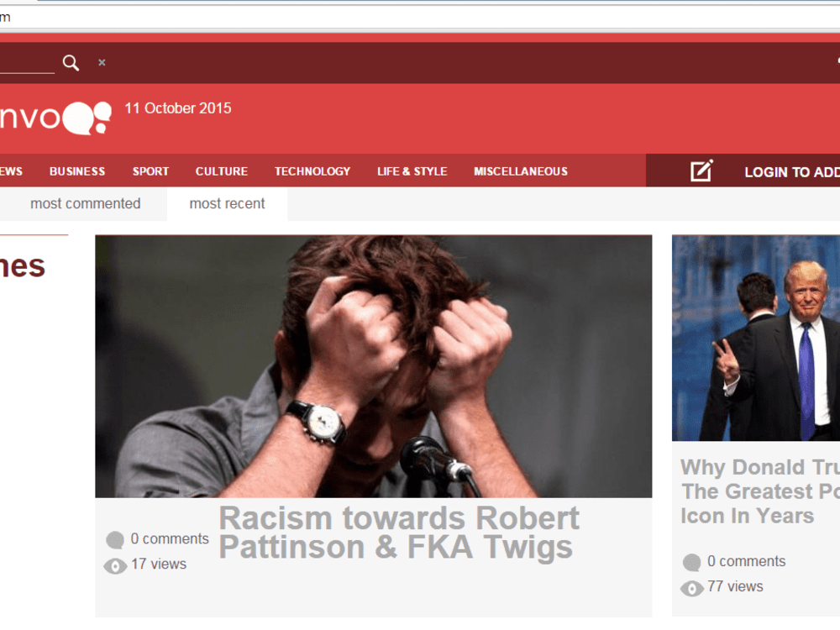Viewport: 840px width, 630px height.
Task: Open the Miscellaneous category
Action: 521,171
